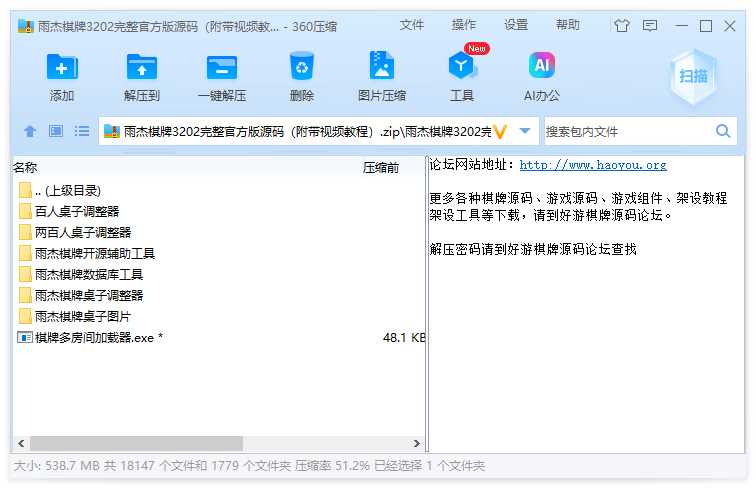The image size is (756, 488).
Task: Sort by the 压缩前 column header
Action: click(381, 167)
